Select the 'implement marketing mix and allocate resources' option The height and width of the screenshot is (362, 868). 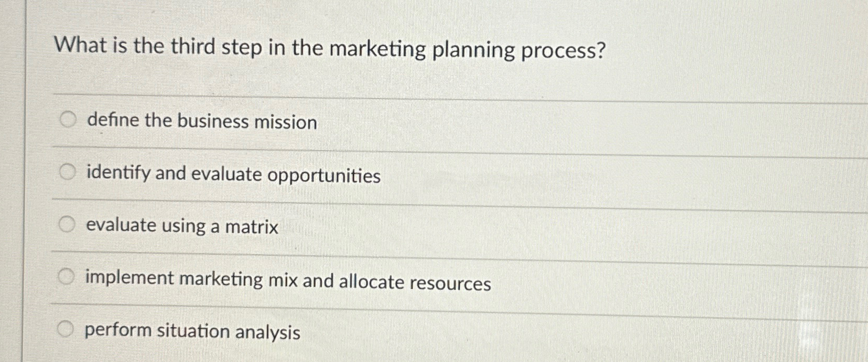point(67,276)
